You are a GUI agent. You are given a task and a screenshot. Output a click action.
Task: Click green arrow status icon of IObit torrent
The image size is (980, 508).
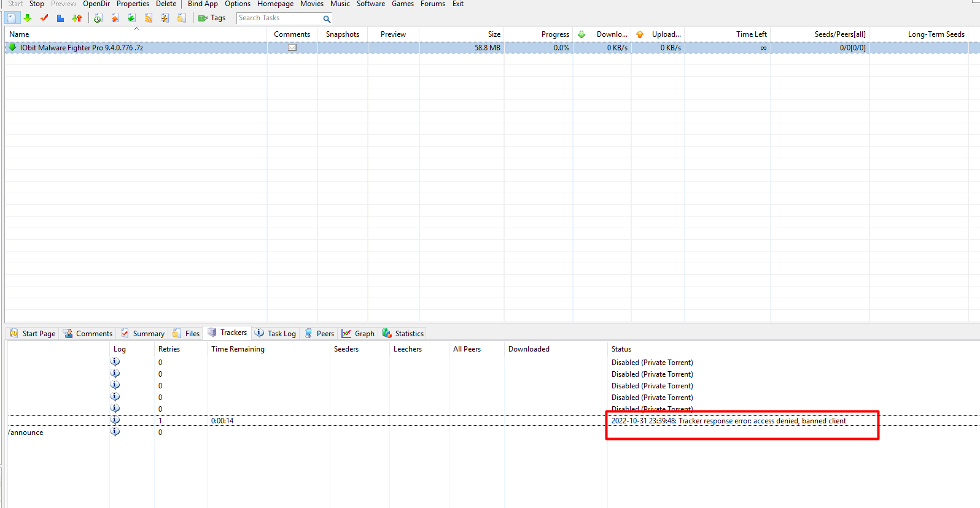12,47
